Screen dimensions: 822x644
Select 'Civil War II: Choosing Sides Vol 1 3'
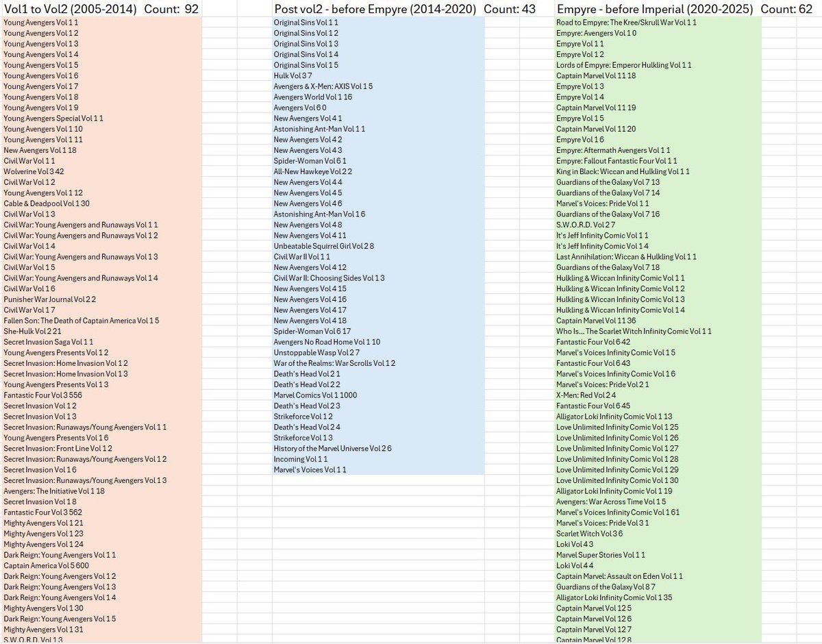[329, 278]
